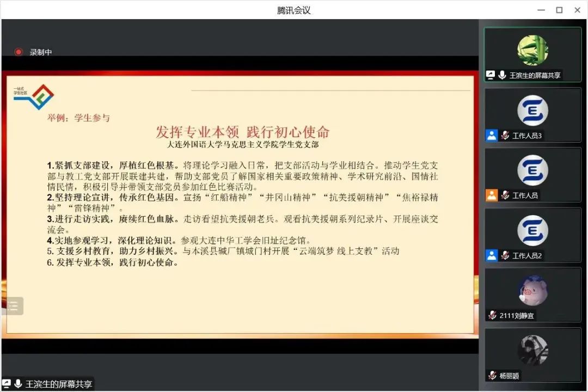Click microphone icon on 王滨生 participant tile
Screen dimensions: 588x392
point(502,75)
